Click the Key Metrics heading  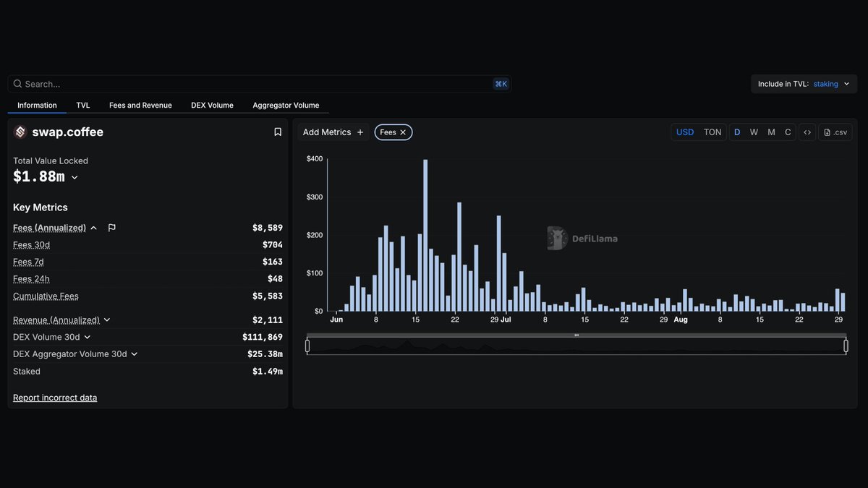41,207
